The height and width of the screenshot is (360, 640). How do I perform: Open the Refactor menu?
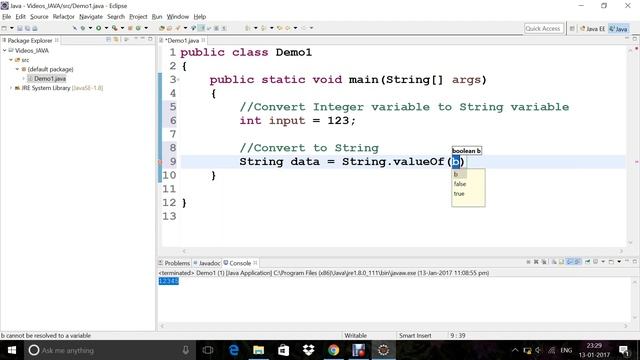pos(63,17)
